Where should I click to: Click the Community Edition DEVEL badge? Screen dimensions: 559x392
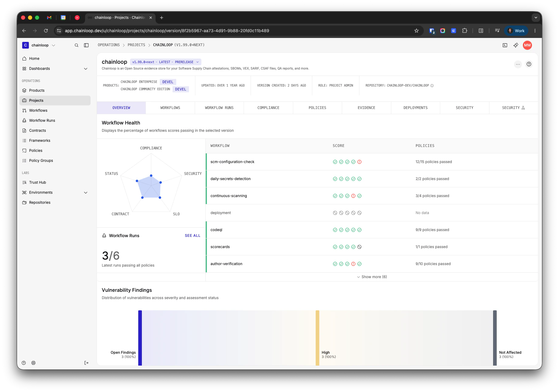tap(180, 89)
